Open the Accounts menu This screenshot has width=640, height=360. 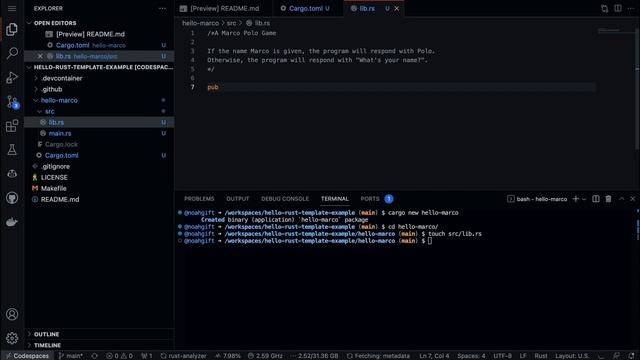pyautogui.click(x=12, y=314)
